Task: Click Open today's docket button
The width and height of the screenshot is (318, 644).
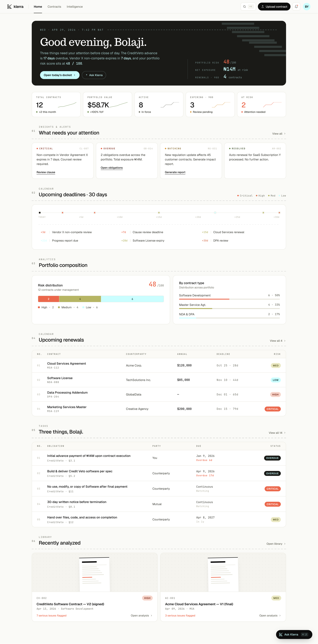Action: coord(60,75)
